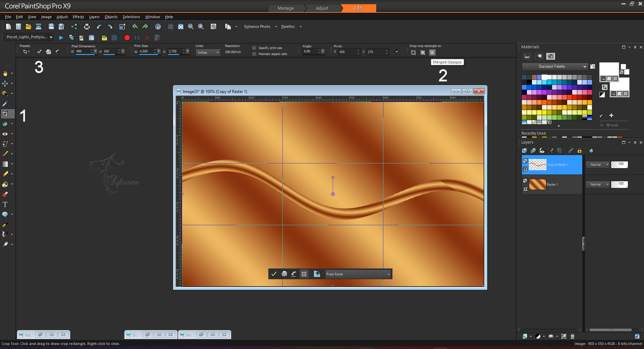
Task: Click the Merged Opaque snap crop icon
Action: tap(432, 52)
